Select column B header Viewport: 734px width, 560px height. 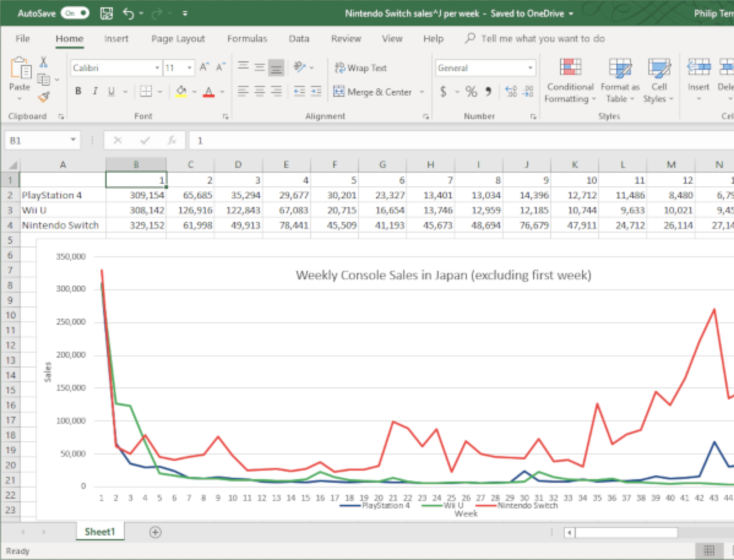click(x=136, y=165)
